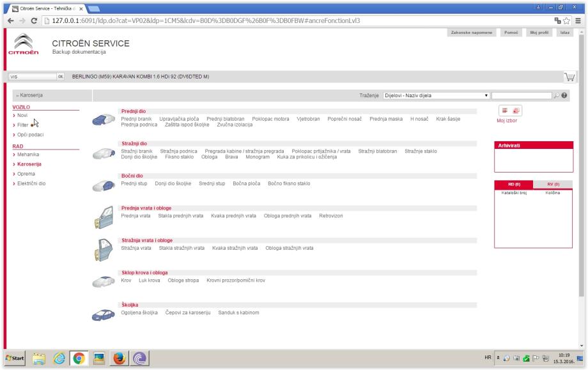This screenshot has width=588, height=370.
Task: Click the Prednji dio car thumbnail
Action: 104,120
